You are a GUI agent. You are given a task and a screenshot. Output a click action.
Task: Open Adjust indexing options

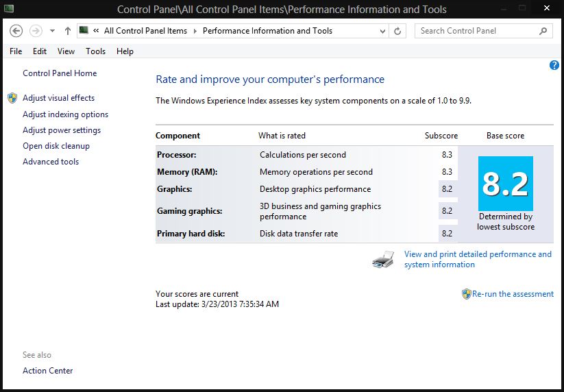[x=66, y=114]
